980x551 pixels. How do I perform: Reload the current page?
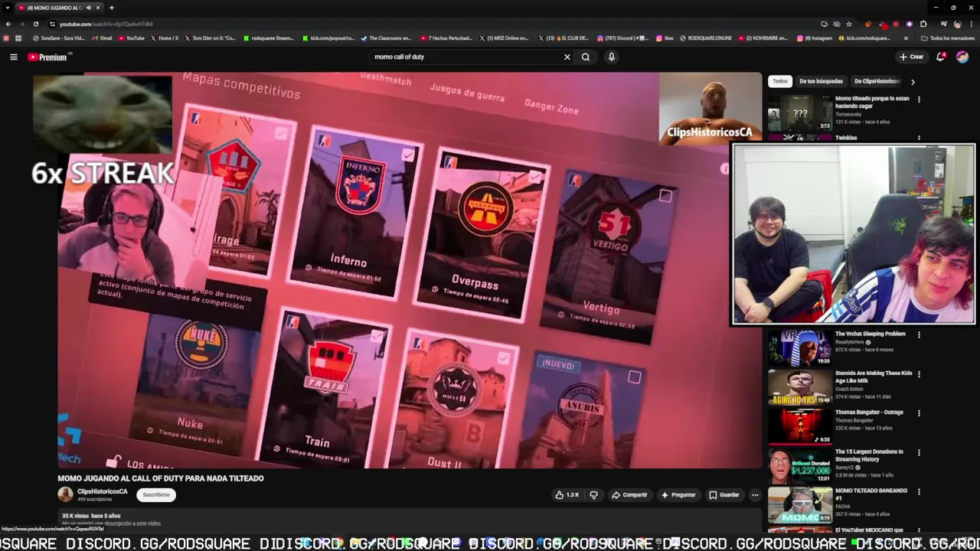35,24
